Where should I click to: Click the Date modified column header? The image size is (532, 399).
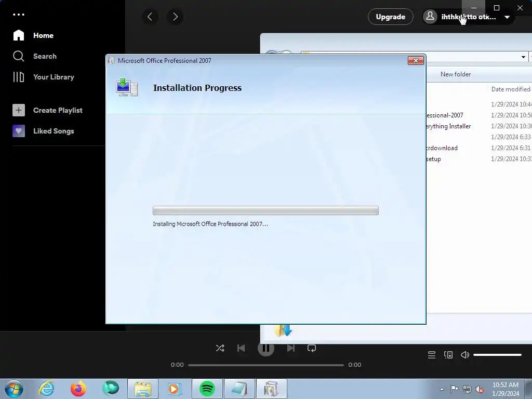click(510, 89)
